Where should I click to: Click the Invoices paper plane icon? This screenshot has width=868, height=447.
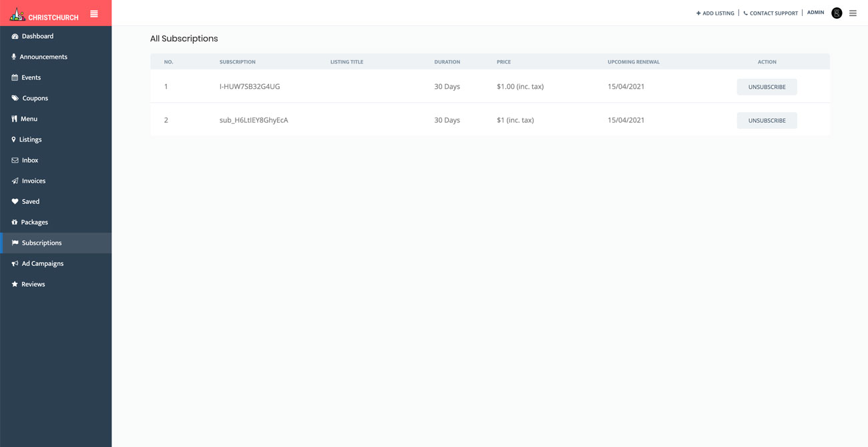point(15,181)
